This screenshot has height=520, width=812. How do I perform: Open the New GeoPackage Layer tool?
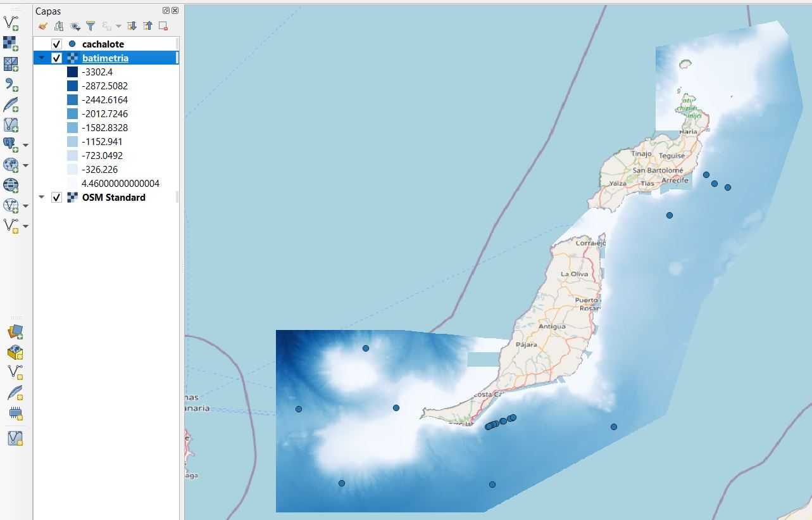(15, 333)
